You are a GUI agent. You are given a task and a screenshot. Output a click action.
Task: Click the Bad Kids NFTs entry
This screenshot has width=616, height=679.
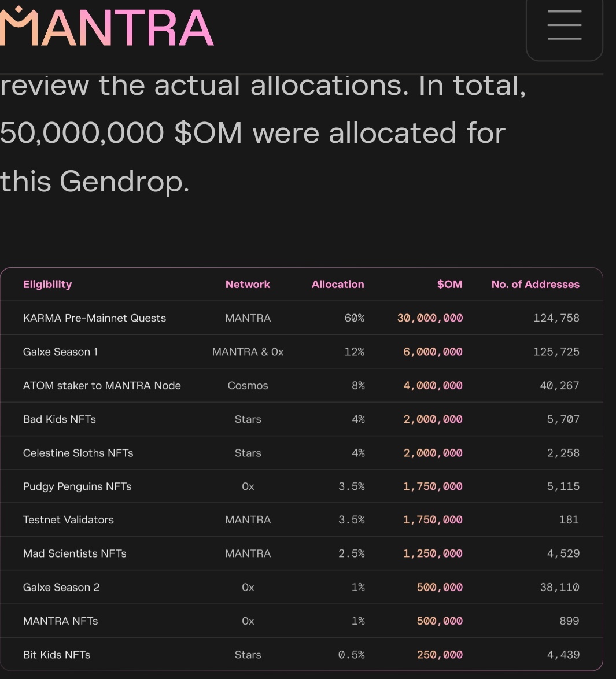[x=60, y=419]
